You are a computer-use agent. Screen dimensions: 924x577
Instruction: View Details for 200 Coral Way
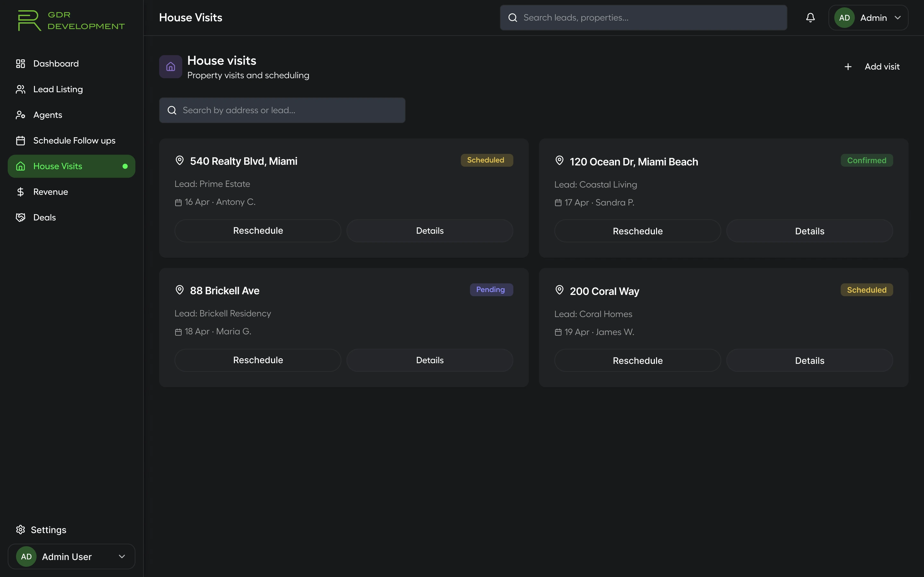809,361
